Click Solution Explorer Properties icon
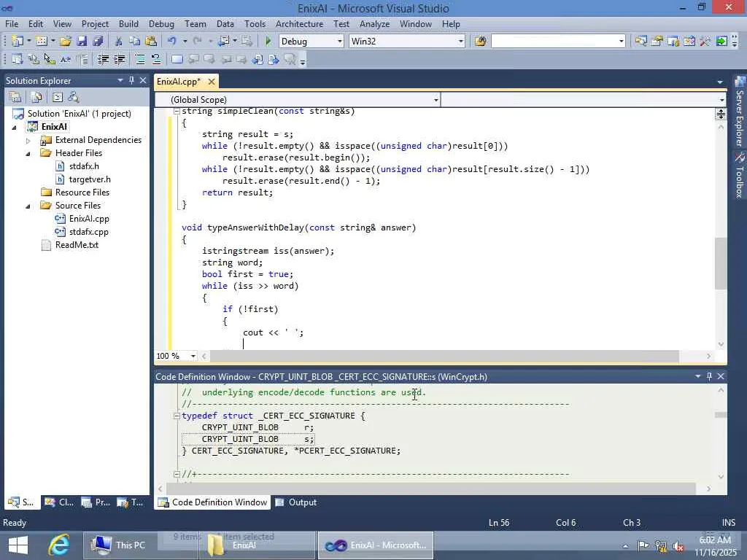 pos(15,97)
